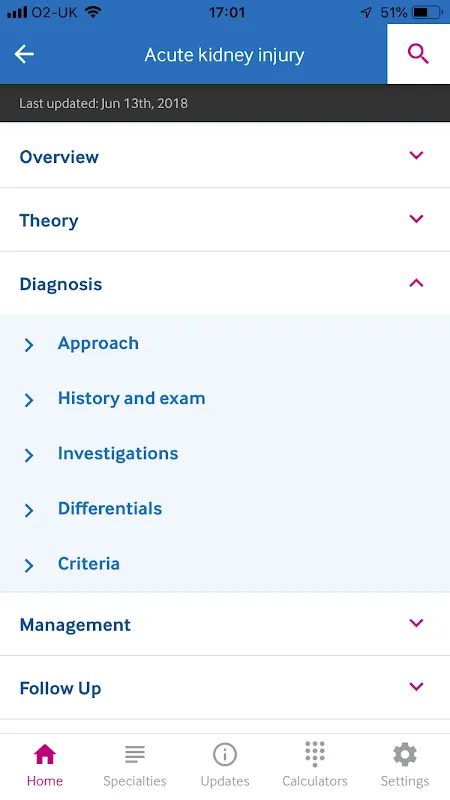
Task: Expand the Overview section chevron
Action: [x=416, y=155]
